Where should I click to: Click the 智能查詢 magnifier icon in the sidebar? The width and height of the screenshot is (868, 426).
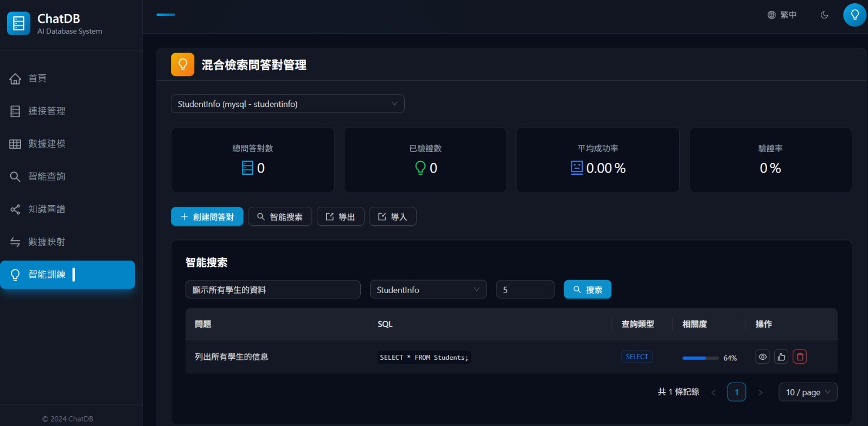15,176
